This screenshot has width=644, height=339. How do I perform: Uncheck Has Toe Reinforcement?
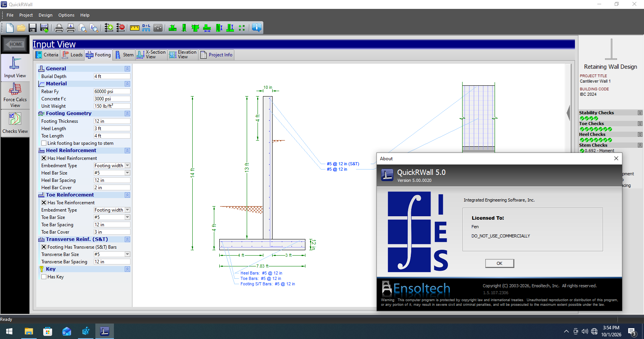44,203
